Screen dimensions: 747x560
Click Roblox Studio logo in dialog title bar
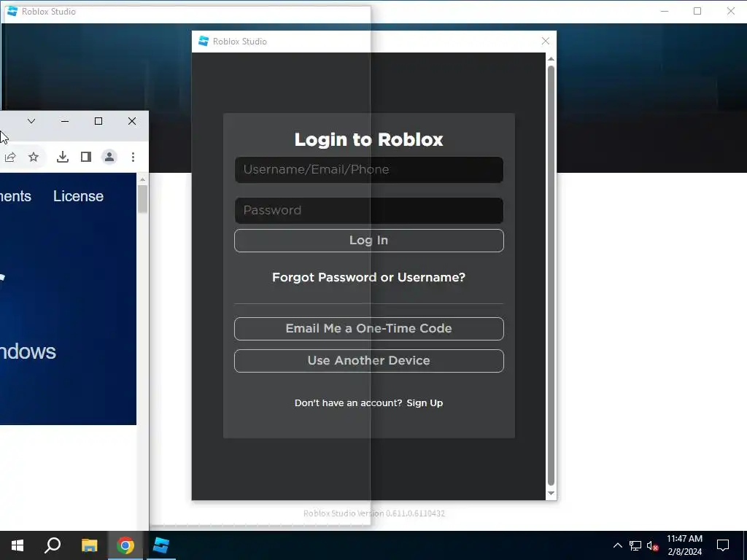(204, 42)
